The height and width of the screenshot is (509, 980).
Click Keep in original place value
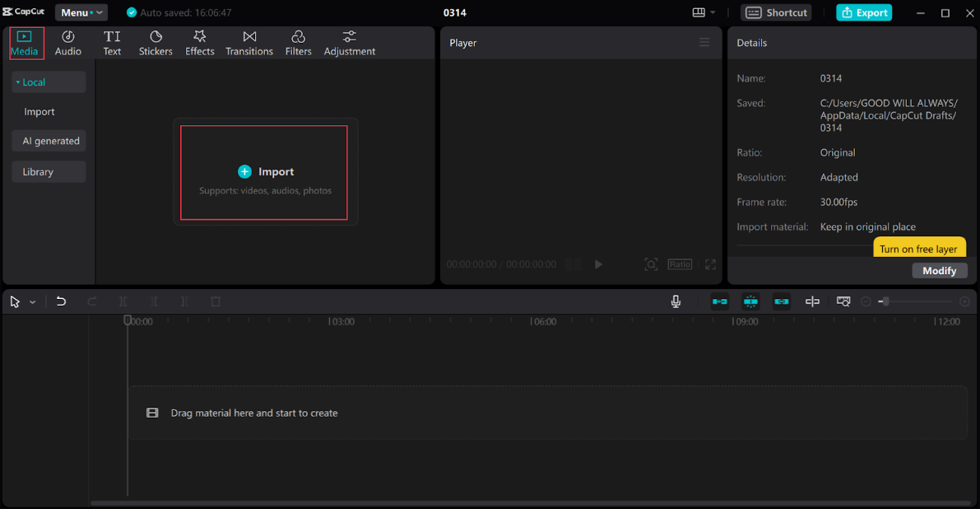coord(867,227)
